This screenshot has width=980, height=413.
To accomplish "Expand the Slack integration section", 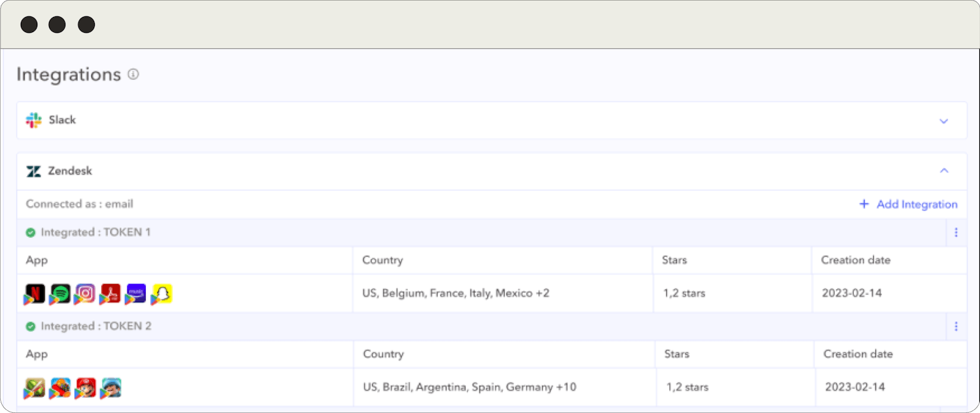I will 943,121.
